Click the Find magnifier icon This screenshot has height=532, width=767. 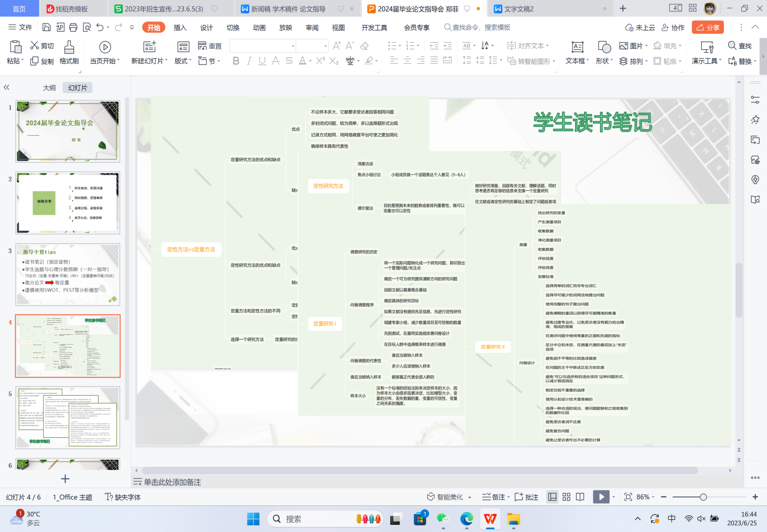[x=732, y=46]
